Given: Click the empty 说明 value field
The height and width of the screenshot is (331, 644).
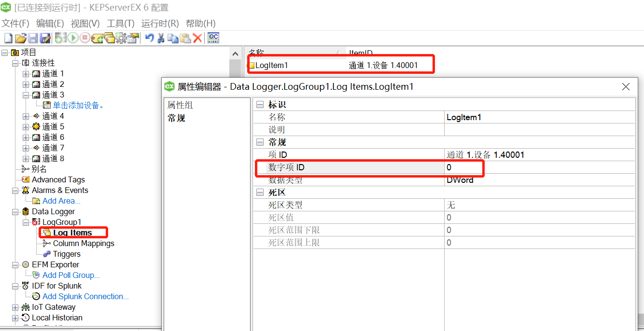Looking at the screenshot, I should 540,130.
